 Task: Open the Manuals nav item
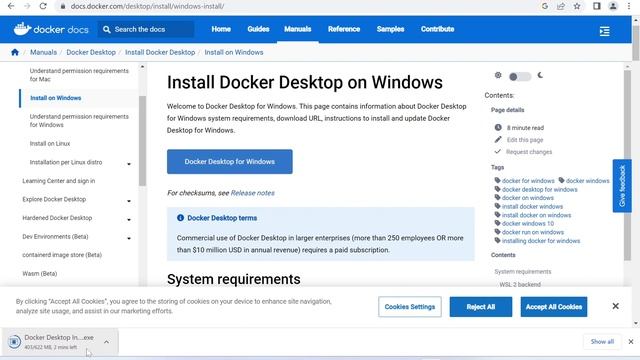tap(298, 29)
